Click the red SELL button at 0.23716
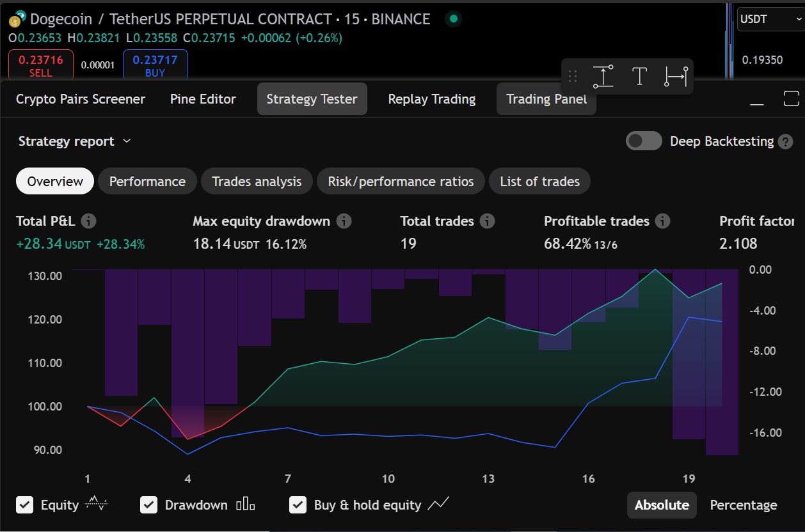Image resolution: width=805 pixels, height=532 pixels. (40, 65)
